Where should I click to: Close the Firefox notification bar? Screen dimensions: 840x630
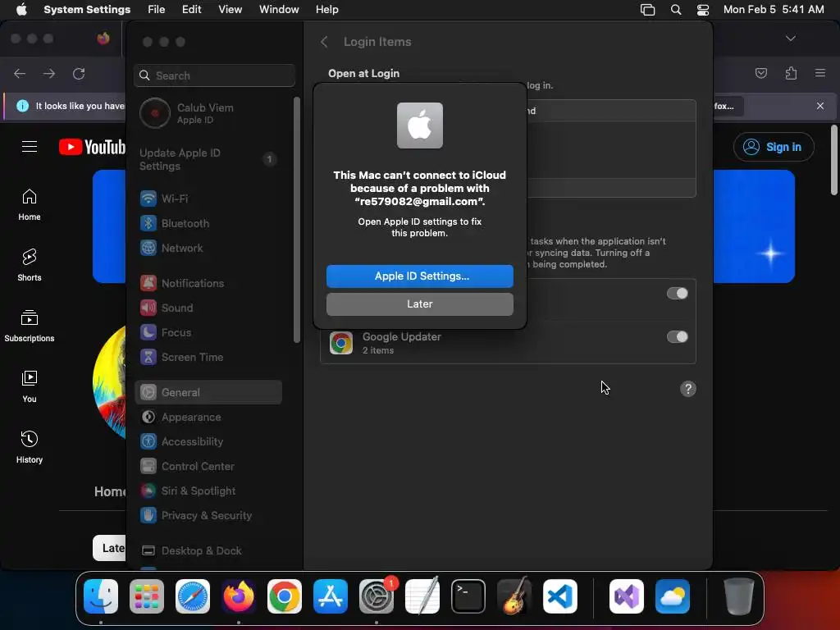[x=820, y=106]
